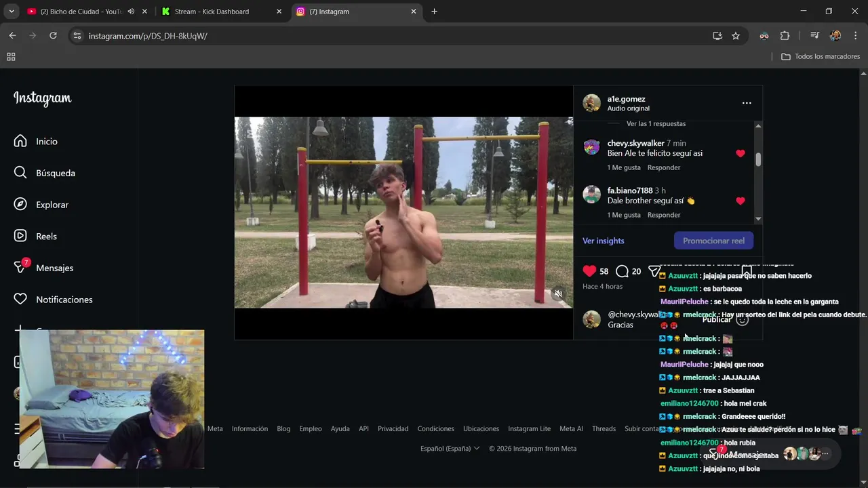868x488 pixels.
Task: Open Mensajes icon with badge 7
Action: (20, 267)
